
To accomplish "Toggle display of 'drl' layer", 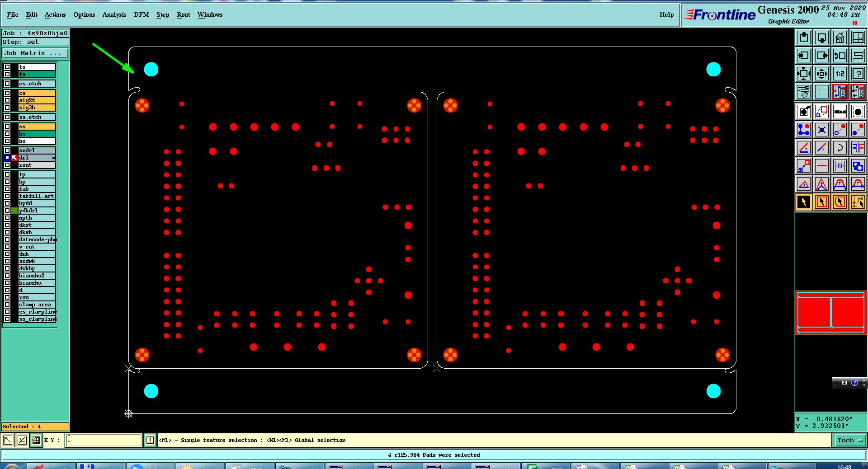I will coord(7,158).
